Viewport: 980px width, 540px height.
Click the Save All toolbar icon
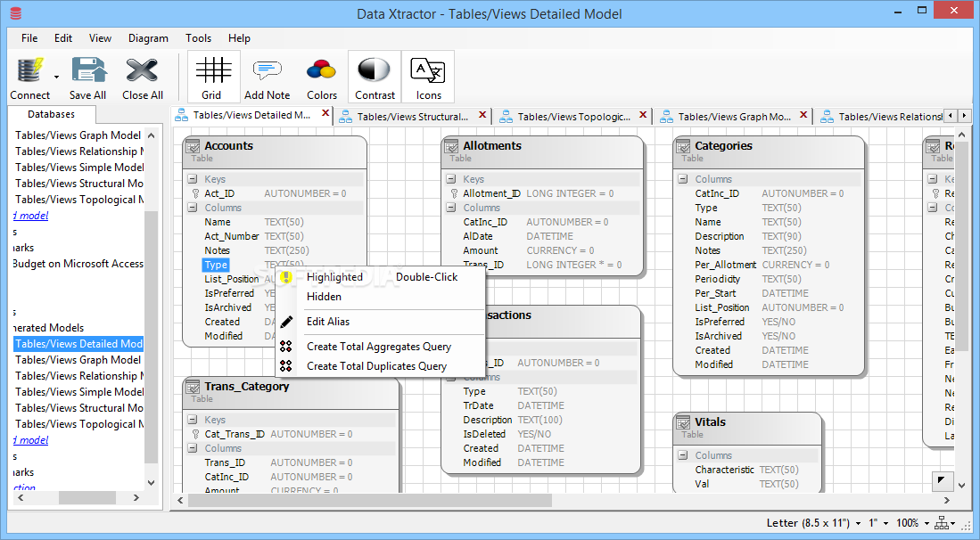pos(88,70)
